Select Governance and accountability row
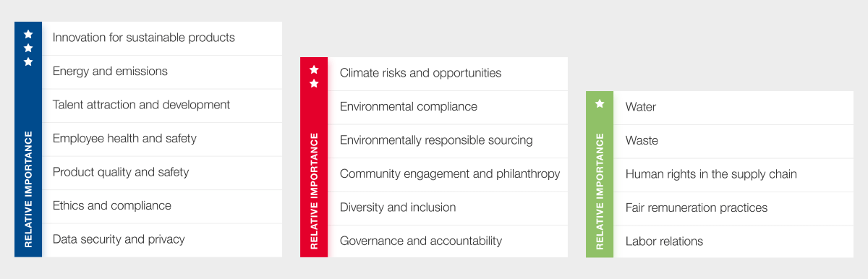 point(448,241)
